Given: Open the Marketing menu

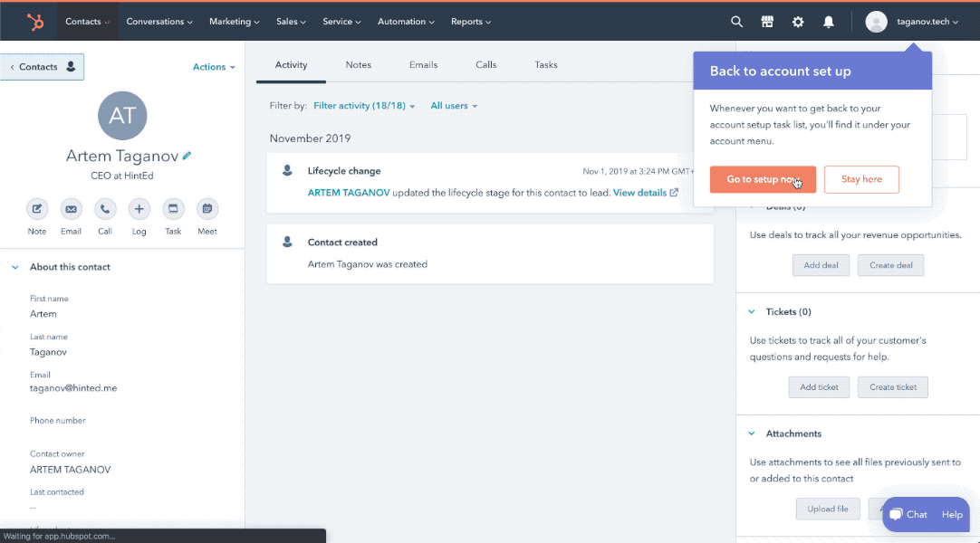Looking at the screenshot, I should coord(235,22).
